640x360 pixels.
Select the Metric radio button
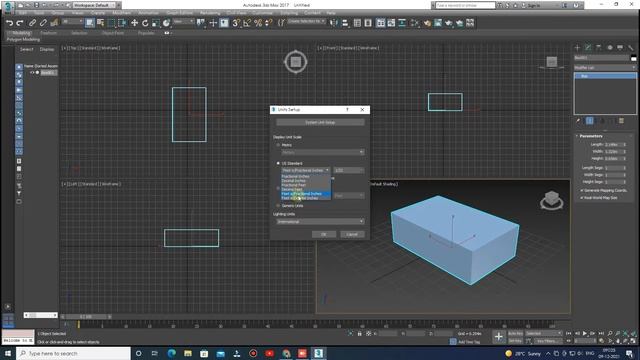(278, 145)
